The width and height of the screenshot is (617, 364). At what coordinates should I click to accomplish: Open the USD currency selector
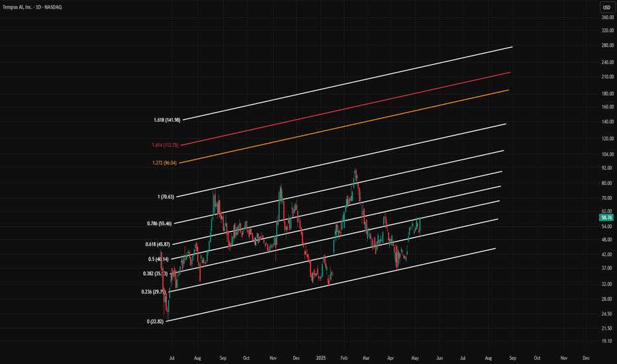606,7
